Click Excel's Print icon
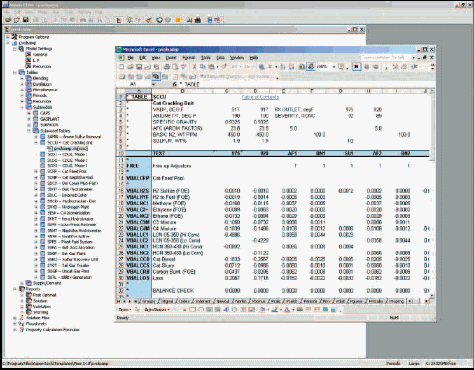Viewport: 474px width, 370px height. click(167, 67)
